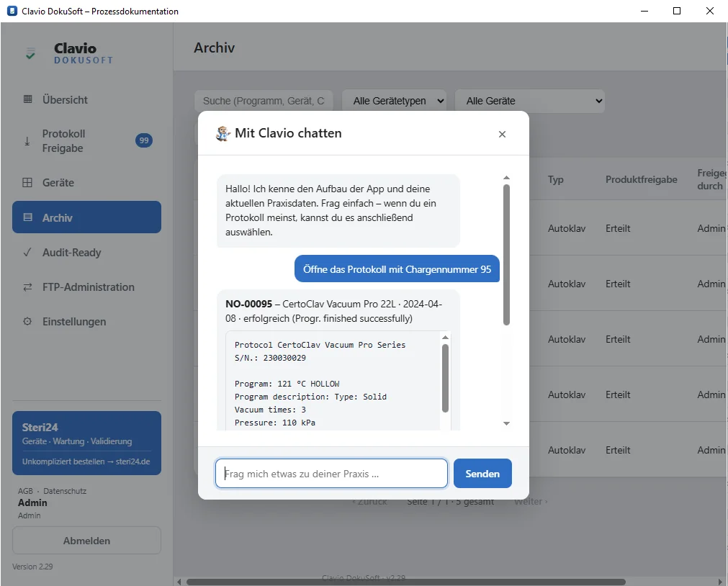Click the 'Program: 121 °C HOLLOW' line
This screenshot has width=728, height=586.
(x=287, y=384)
